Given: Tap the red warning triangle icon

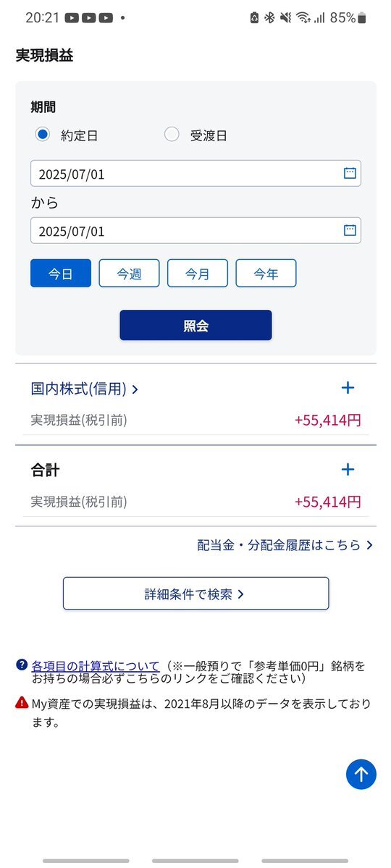Looking at the screenshot, I should (x=22, y=703).
